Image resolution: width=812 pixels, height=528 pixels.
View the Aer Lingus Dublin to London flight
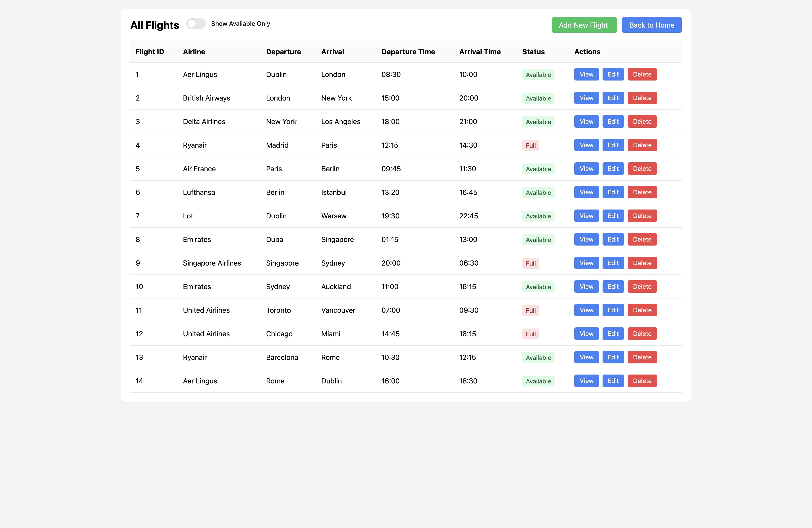[586, 74]
